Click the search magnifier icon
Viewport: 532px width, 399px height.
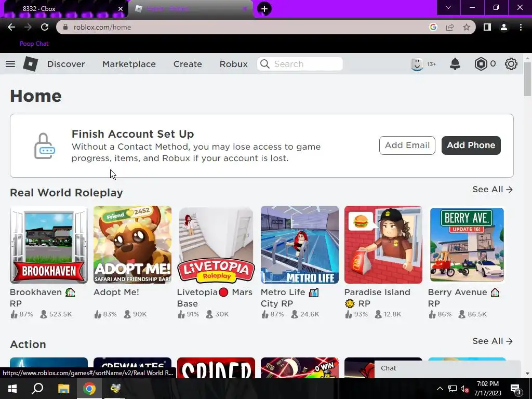pyautogui.click(x=265, y=64)
